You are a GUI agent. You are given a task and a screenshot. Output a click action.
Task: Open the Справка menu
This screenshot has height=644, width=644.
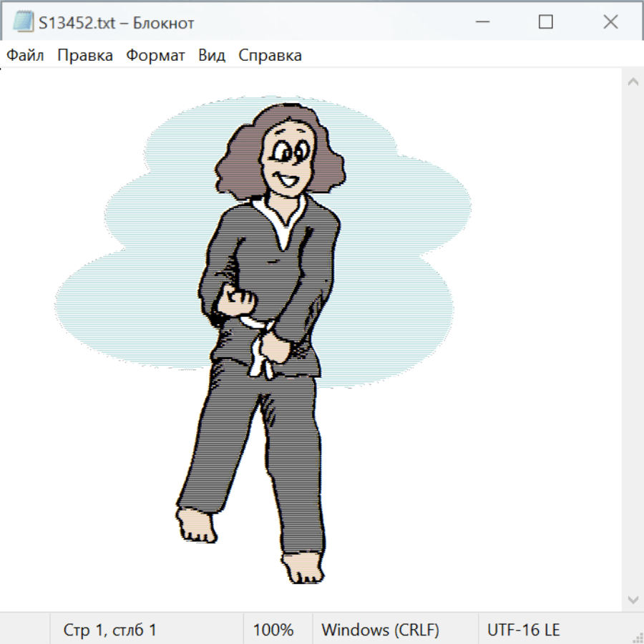[270, 56]
